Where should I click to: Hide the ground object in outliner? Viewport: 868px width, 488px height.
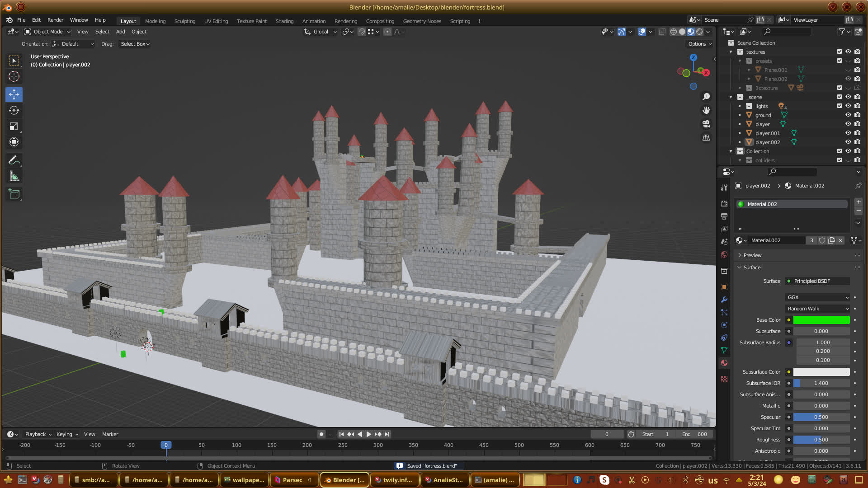click(848, 115)
